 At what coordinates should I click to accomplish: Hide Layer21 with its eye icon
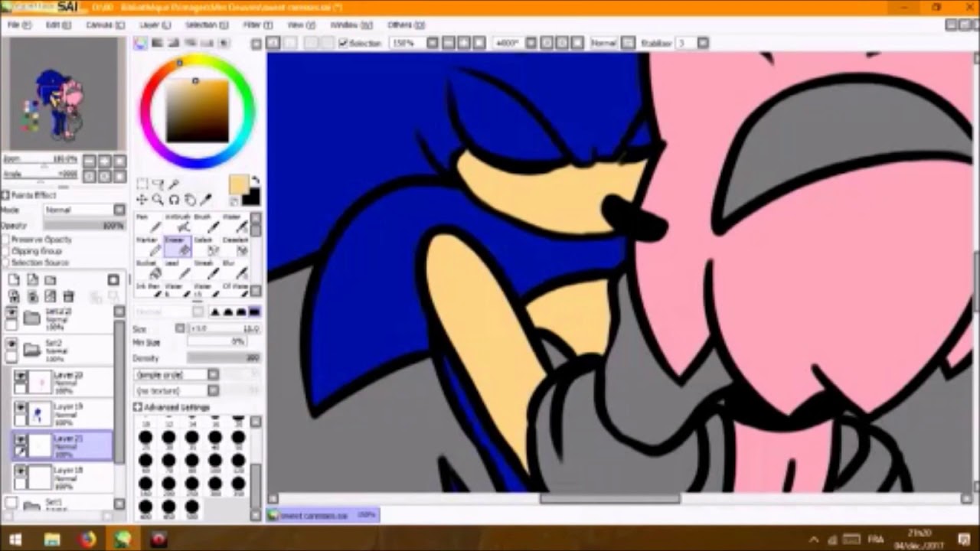[x=20, y=441]
